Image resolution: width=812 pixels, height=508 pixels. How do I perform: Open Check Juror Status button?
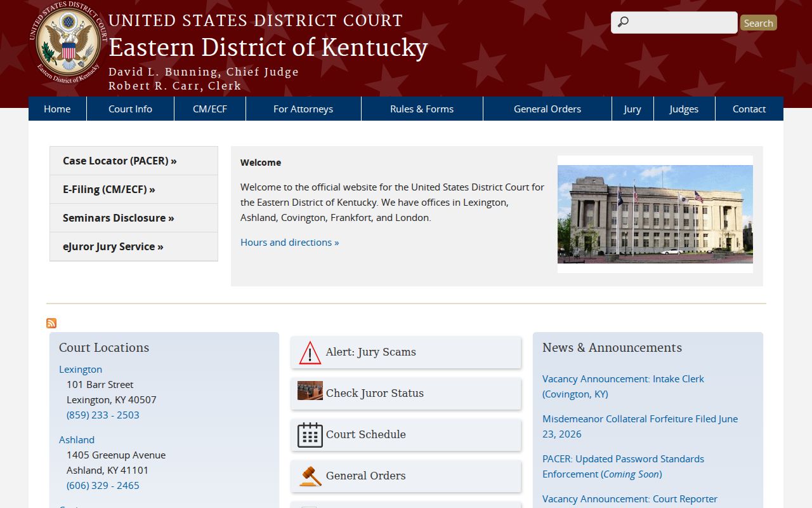click(406, 394)
